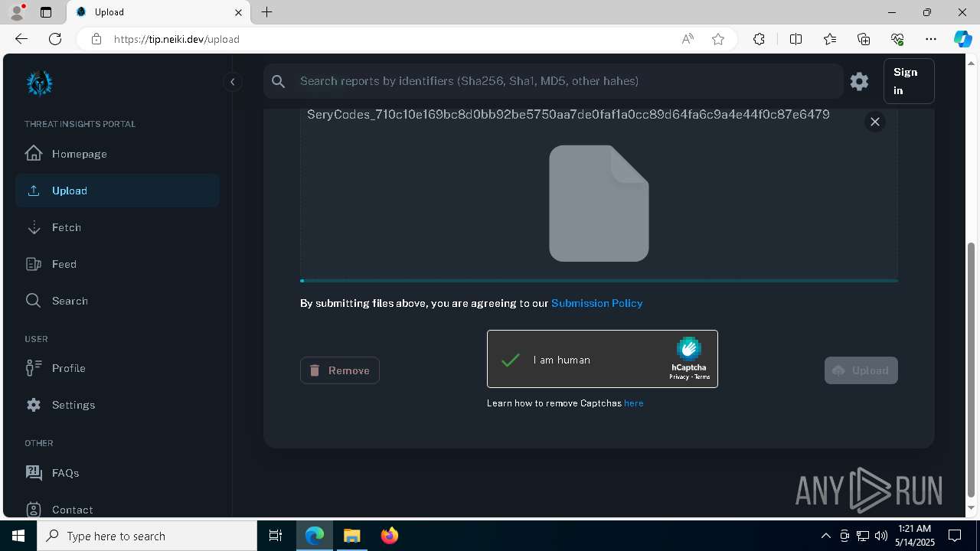The width and height of the screenshot is (980, 551).
Task: Close the Upload browser tab
Action: 238,12
